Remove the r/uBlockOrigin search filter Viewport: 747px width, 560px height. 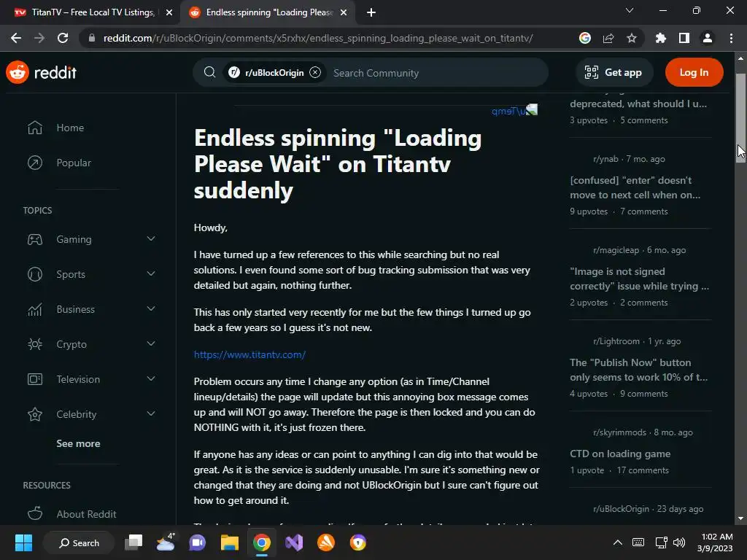[315, 72]
